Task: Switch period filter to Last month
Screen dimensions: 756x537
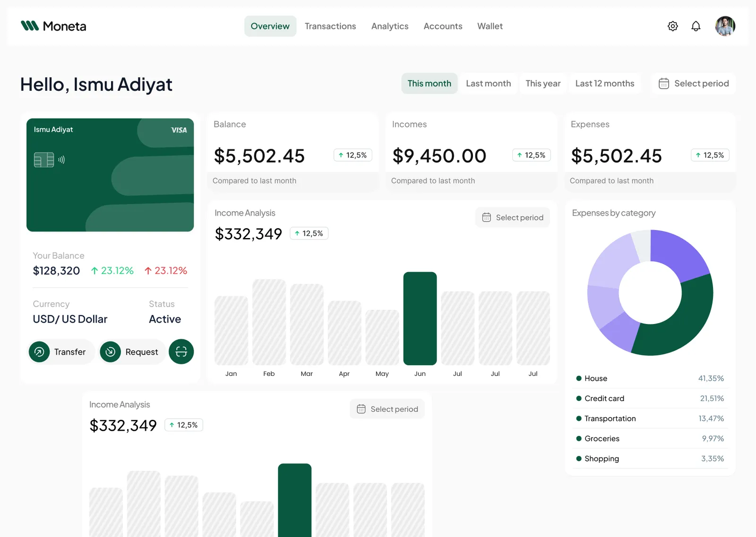Action: pyautogui.click(x=488, y=84)
